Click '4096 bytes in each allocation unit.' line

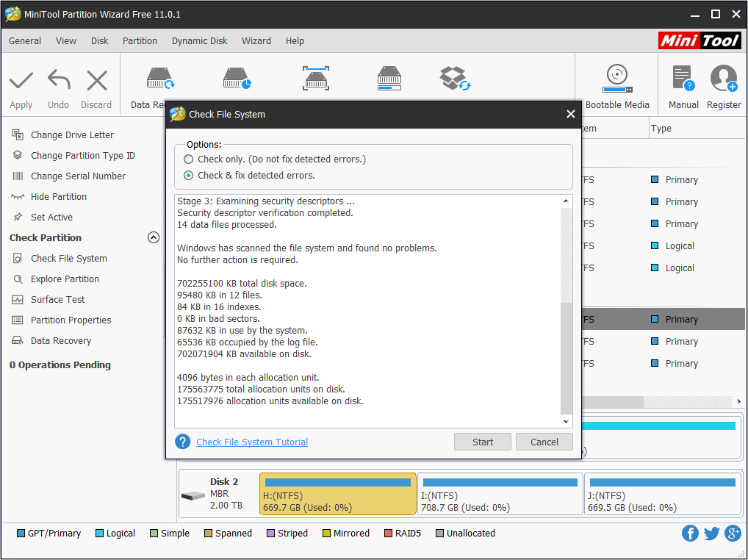click(248, 377)
